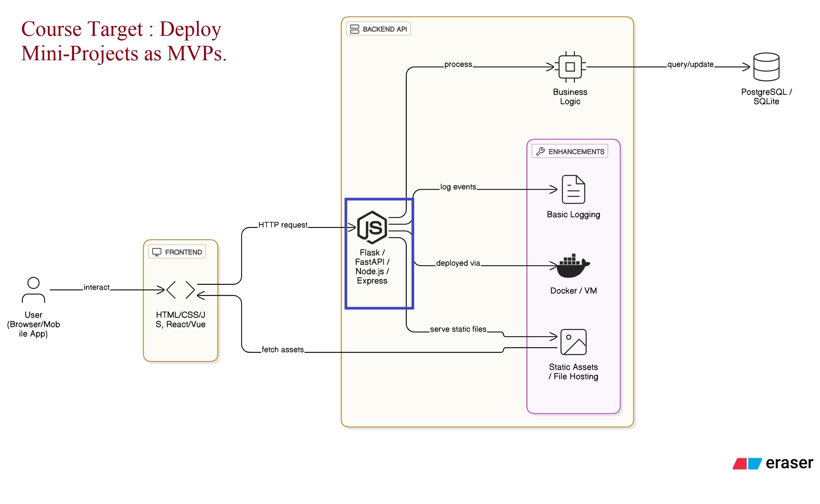Select the FRONTEND group label
Viewport: 820px width, 504px height.
pyautogui.click(x=177, y=252)
